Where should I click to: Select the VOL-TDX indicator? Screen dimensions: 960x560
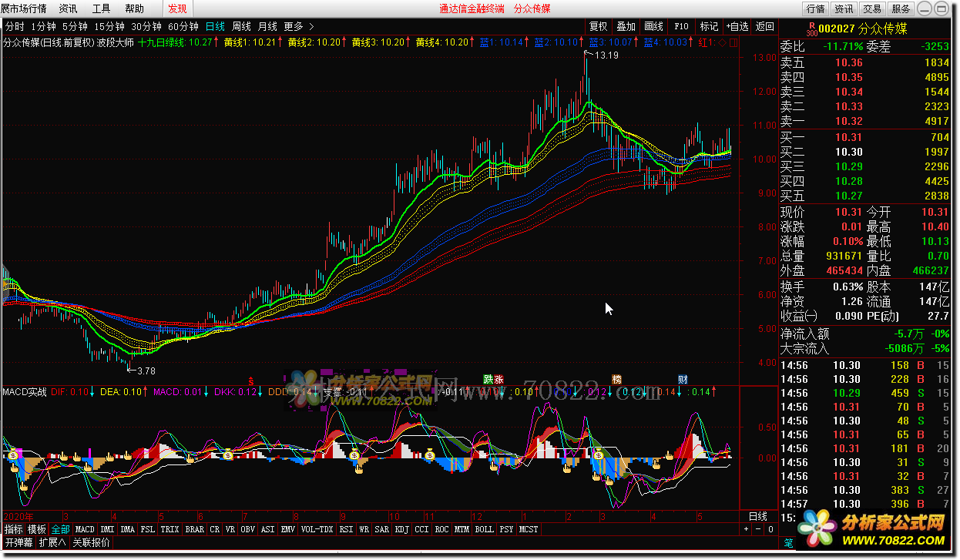pyautogui.click(x=317, y=529)
